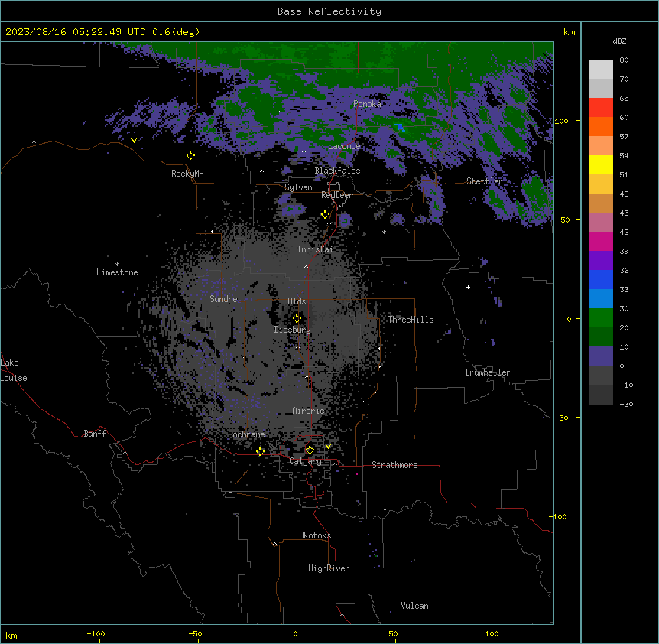Click the 100 km right axis tick label
The height and width of the screenshot is (644, 659).
point(561,121)
